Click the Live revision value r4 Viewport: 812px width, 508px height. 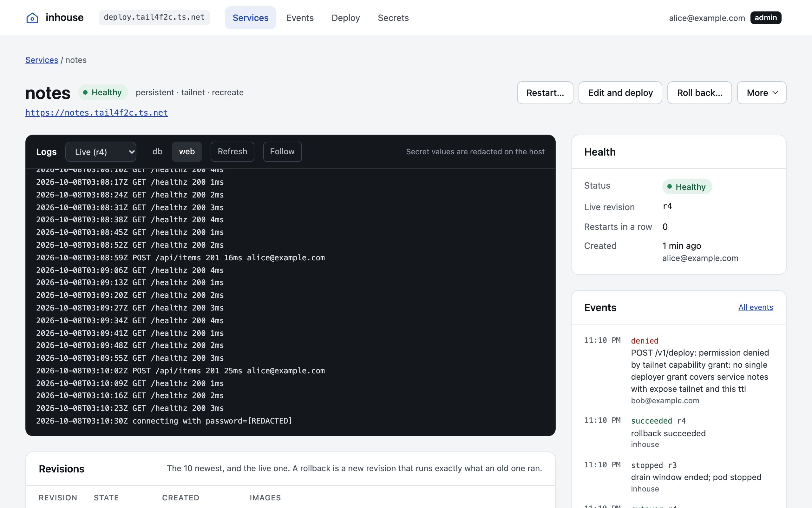coord(667,206)
